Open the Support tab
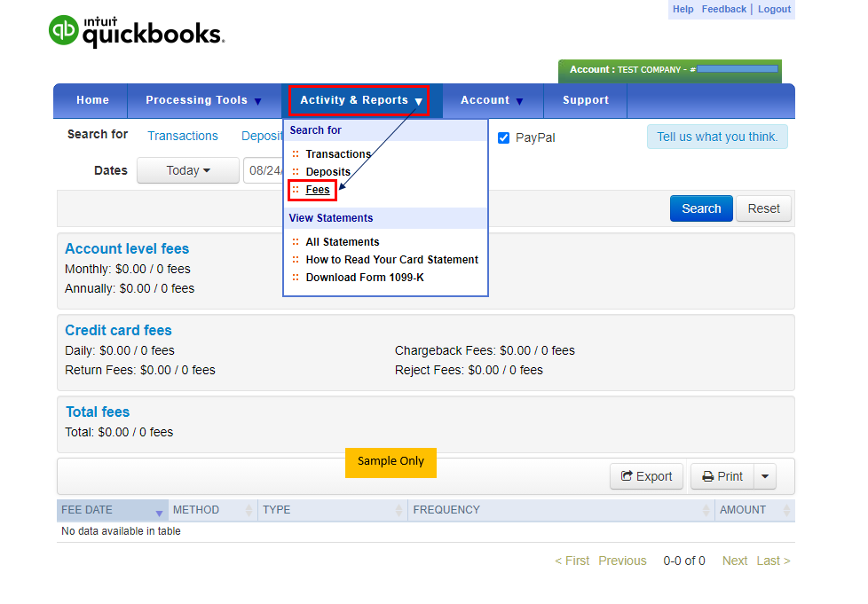 586,101
